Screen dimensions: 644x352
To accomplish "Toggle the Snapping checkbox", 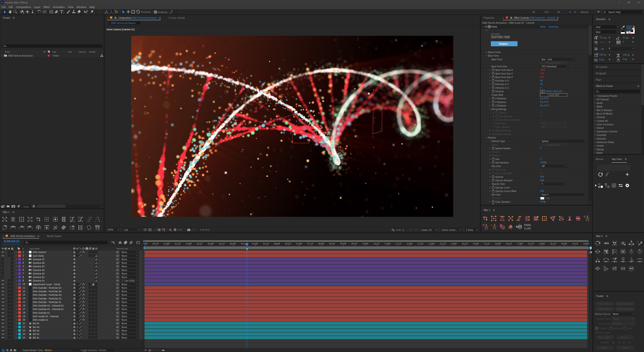I will coord(155,12).
